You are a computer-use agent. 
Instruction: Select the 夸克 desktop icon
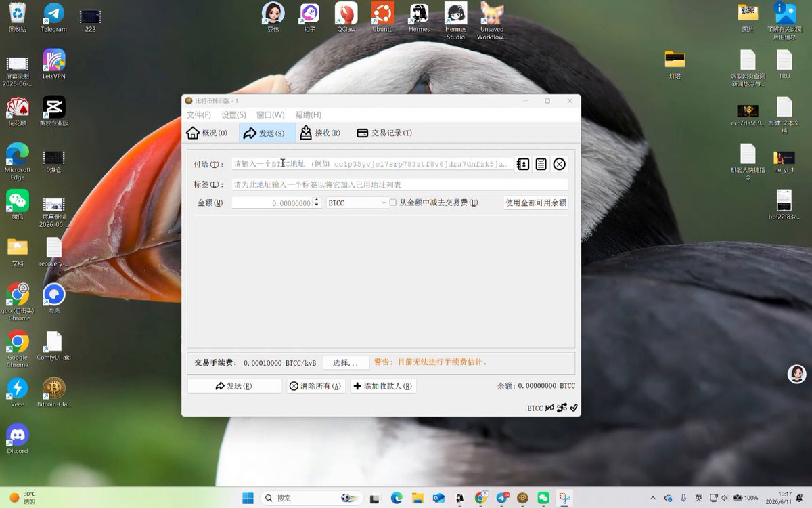(x=53, y=299)
